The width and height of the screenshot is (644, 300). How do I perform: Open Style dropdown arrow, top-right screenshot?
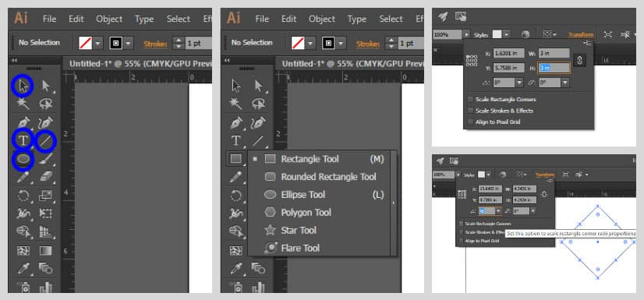click(507, 34)
